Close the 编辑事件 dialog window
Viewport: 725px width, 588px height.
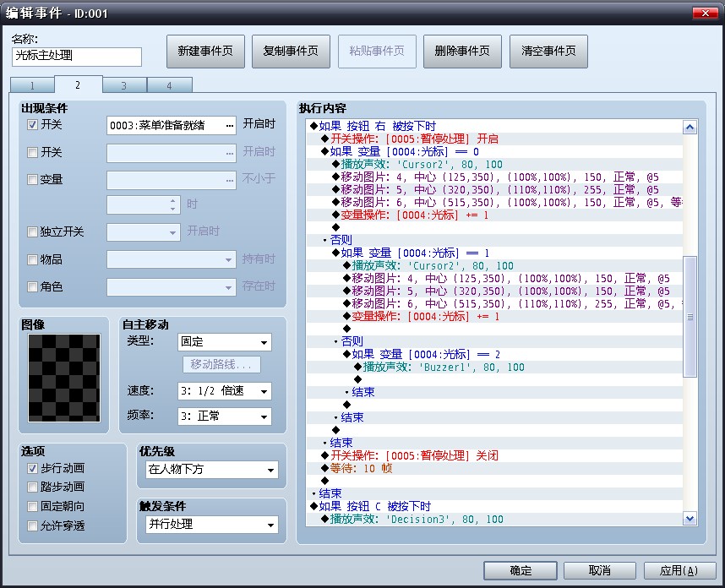pyautogui.click(x=705, y=13)
